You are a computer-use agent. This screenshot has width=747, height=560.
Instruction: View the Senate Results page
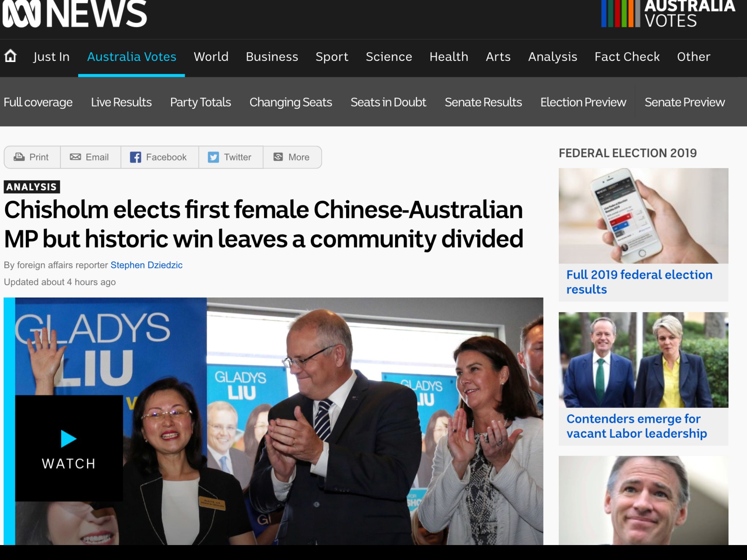[x=483, y=102]
